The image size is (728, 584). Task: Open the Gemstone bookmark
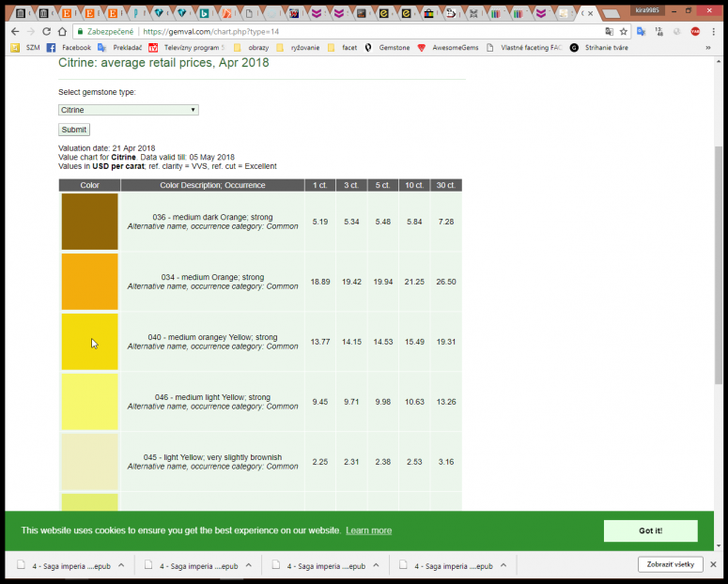tap(387, 47)
